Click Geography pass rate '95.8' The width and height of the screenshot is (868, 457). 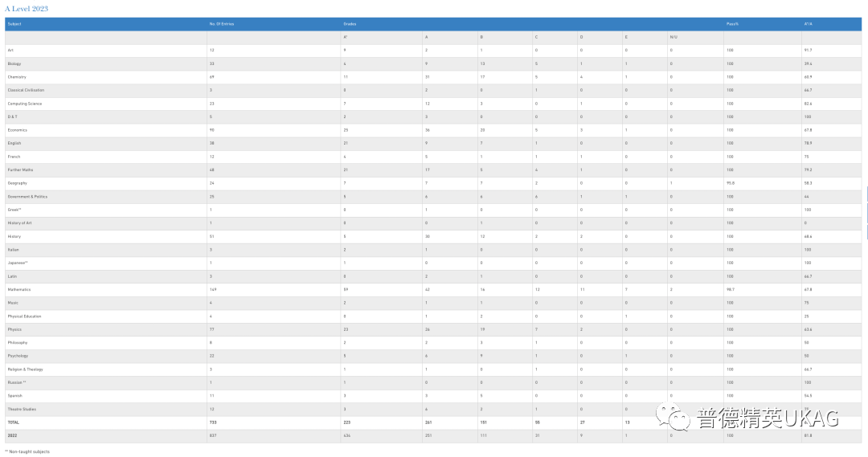[731, 183]
